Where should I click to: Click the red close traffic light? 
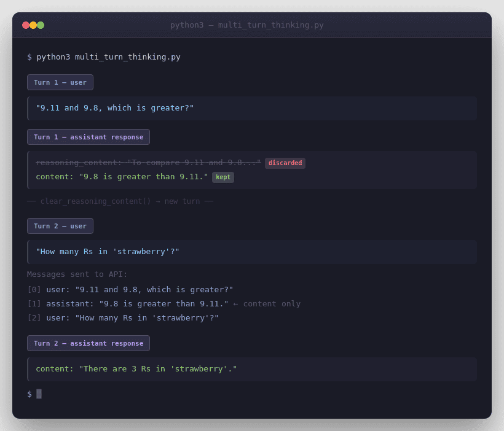(x=25, y=25)
